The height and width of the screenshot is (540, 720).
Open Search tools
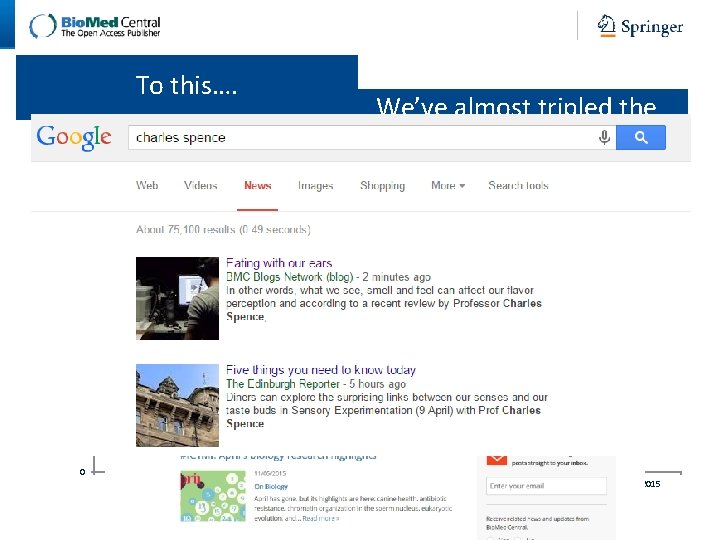(518, 186)
